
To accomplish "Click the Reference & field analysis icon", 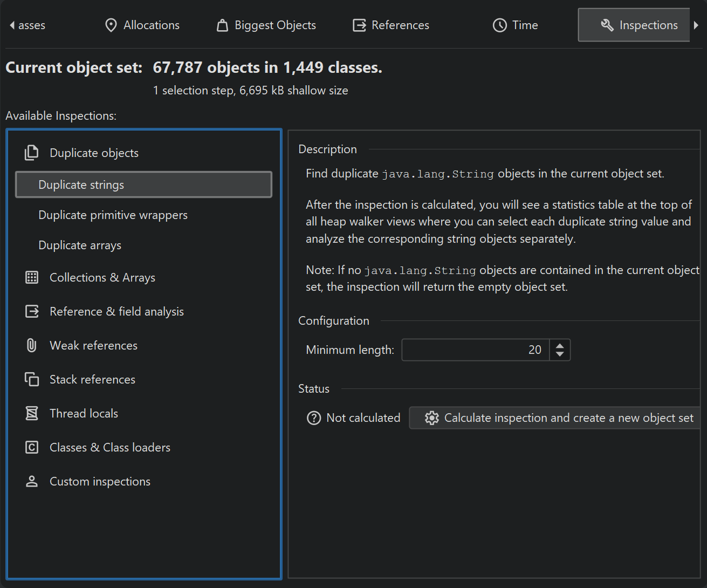I will point(32,311).
